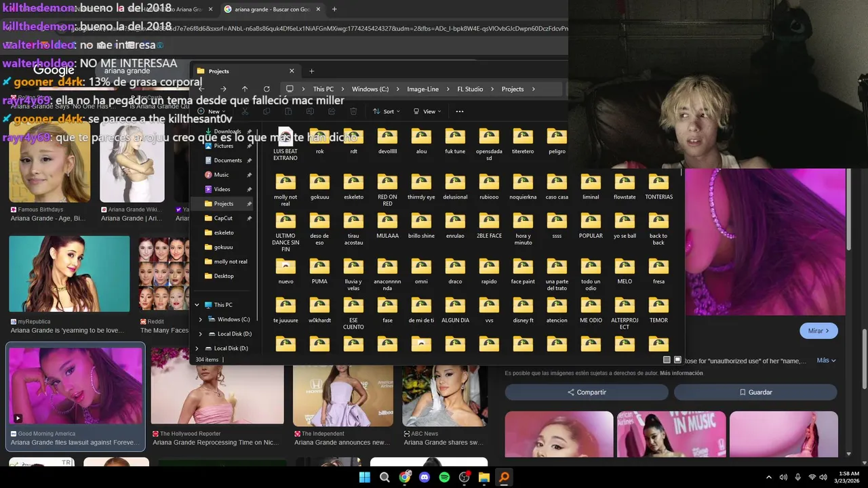
Task: Click the 304 items status text
Action: pyautogui.click(x=207, y=360)
